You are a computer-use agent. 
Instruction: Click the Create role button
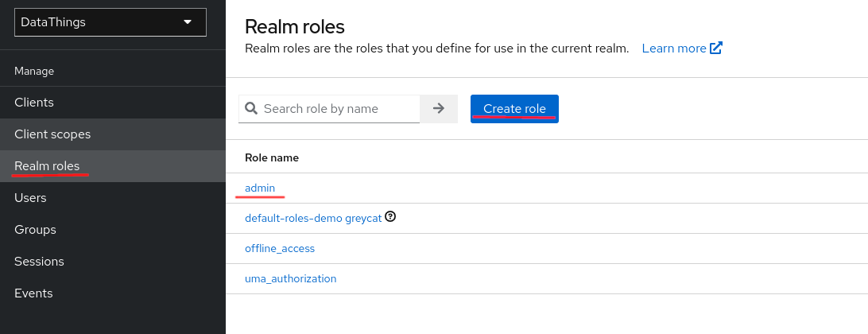[514, 109]
